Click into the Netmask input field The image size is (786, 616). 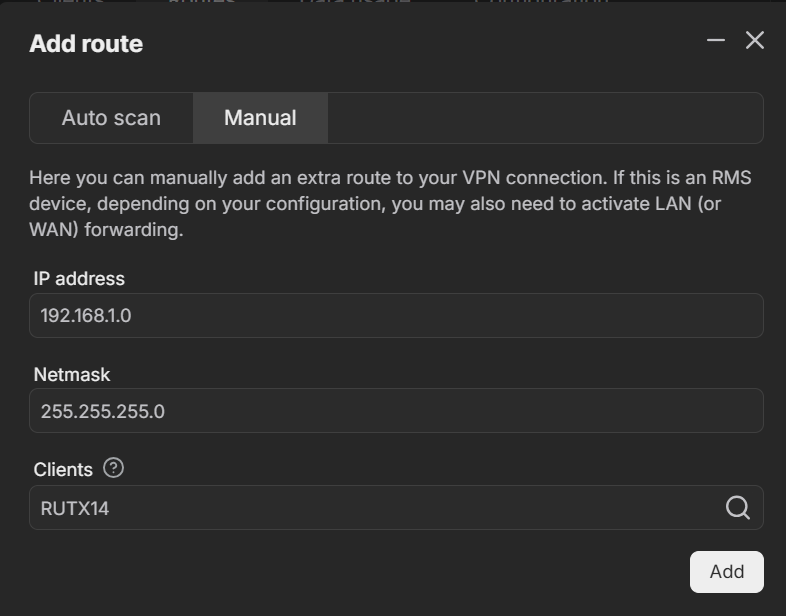tap(396, 411)
